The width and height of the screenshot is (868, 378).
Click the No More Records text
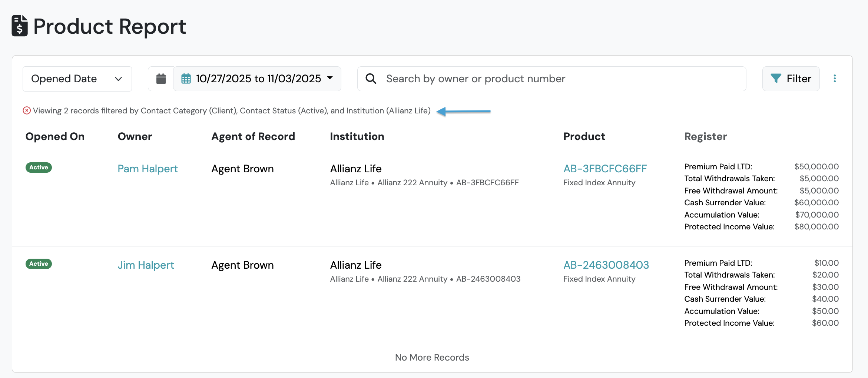click(432, 357)
